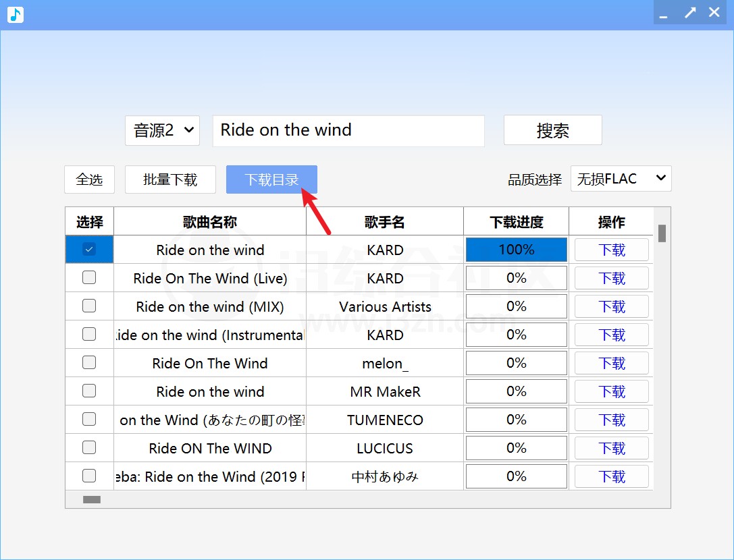Check the LUCICUS row checkbox
Viewport: 734px width, 560px height.
(x=89, y=447)
